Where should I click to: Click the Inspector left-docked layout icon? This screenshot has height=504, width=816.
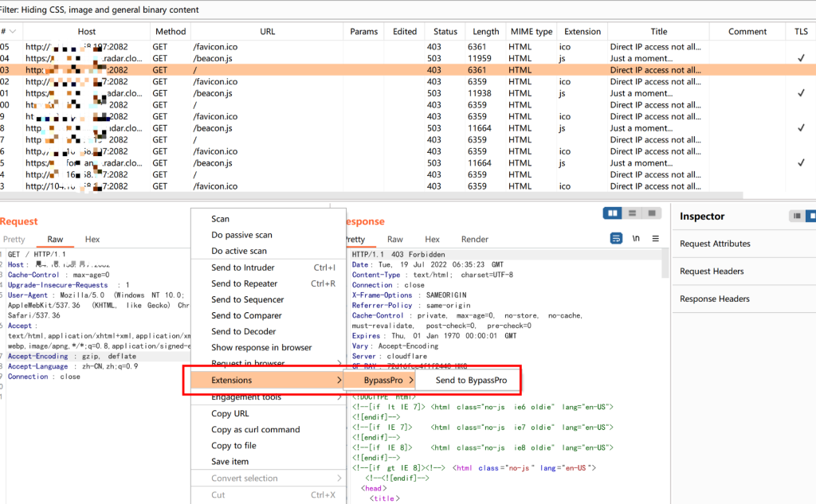point(795,216)
